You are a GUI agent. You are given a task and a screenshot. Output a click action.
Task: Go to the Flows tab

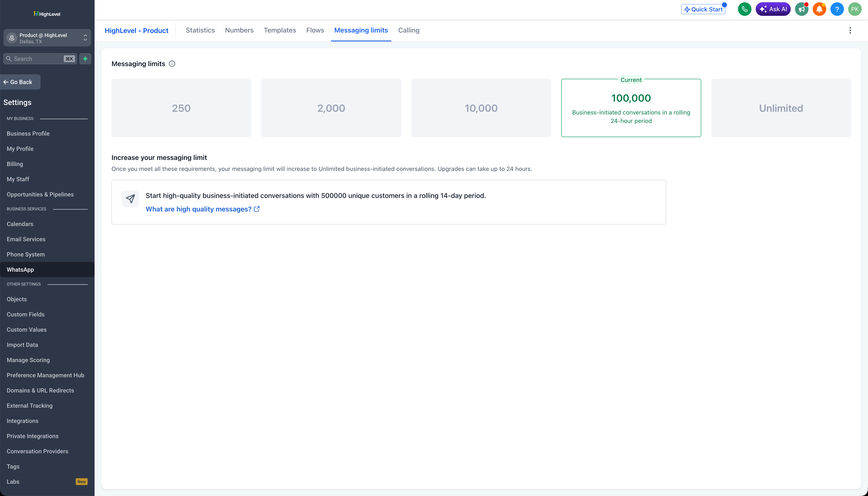coord(315,30)
